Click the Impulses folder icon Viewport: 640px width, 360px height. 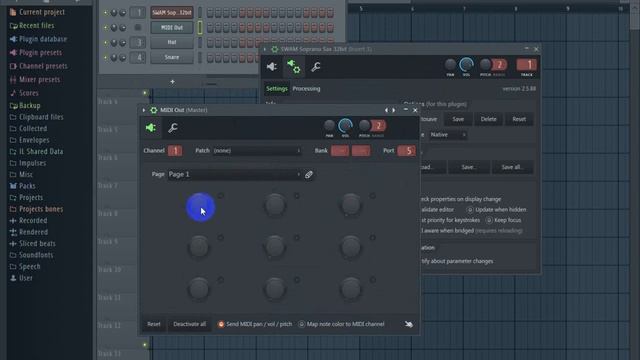(13, 163)
